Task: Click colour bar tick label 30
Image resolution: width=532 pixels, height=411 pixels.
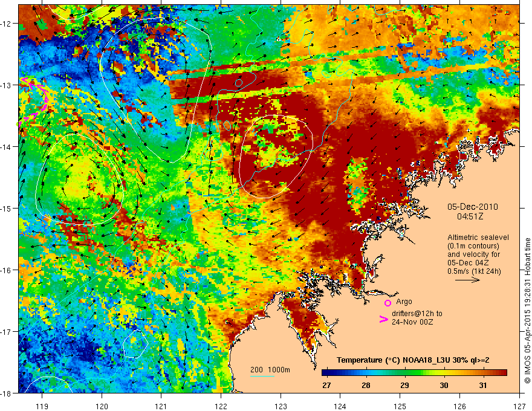Action: click(444, 385)
